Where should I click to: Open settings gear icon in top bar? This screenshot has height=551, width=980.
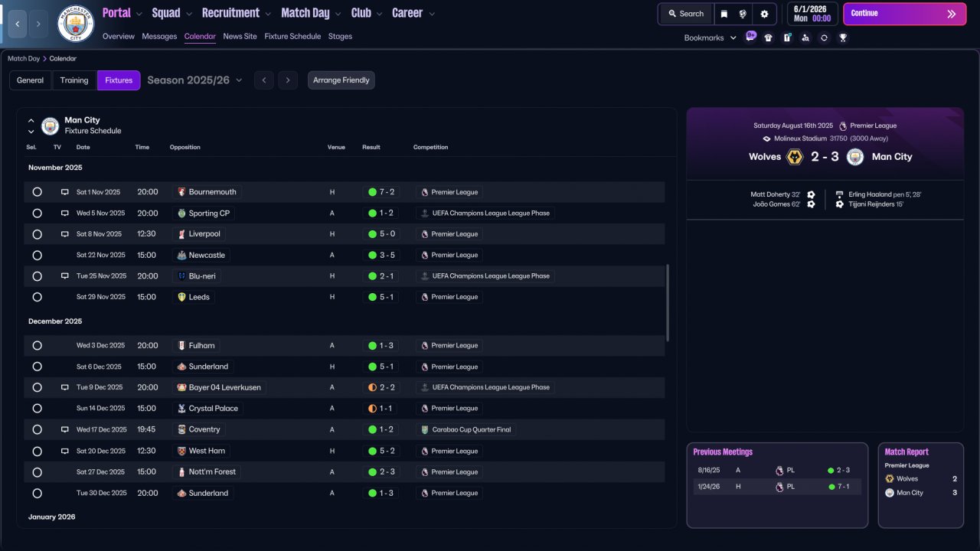[764, 14]
